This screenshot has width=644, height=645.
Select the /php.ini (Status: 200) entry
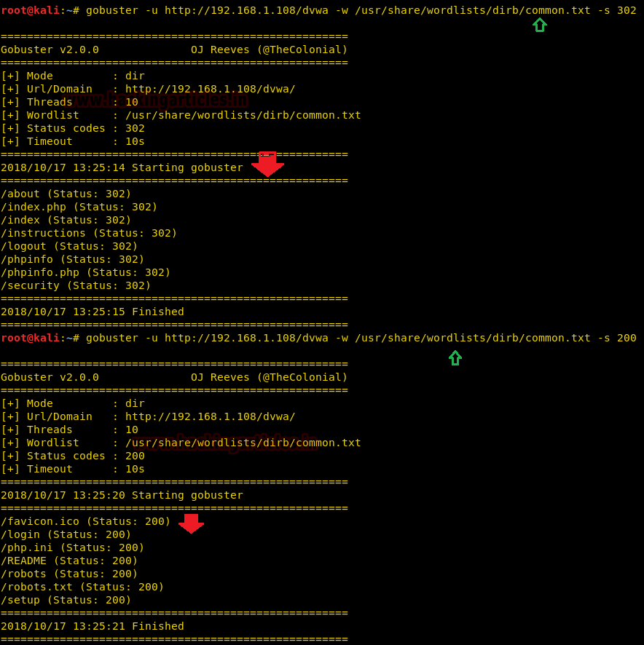click(x=73, y=547)
